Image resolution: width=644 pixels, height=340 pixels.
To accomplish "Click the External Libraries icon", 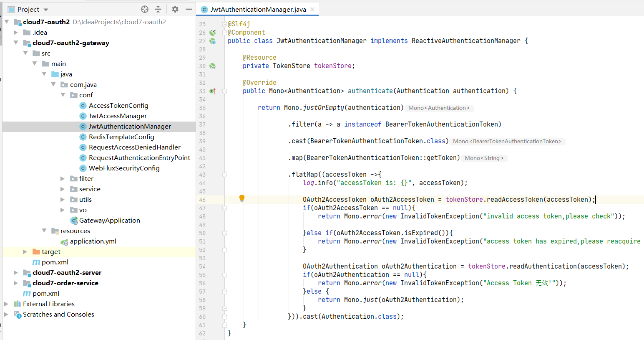I will pos(18,304).
